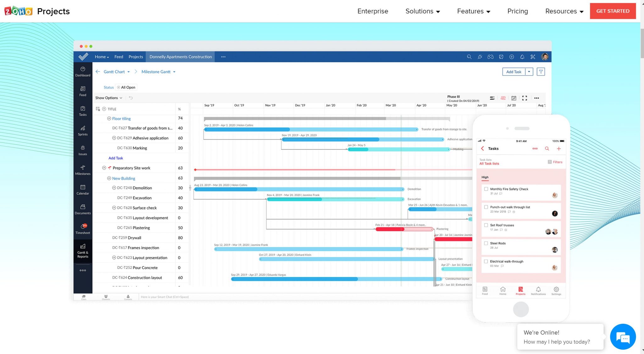
Task: Open the Add Task dropdown arrow
Action: point(529,72)
